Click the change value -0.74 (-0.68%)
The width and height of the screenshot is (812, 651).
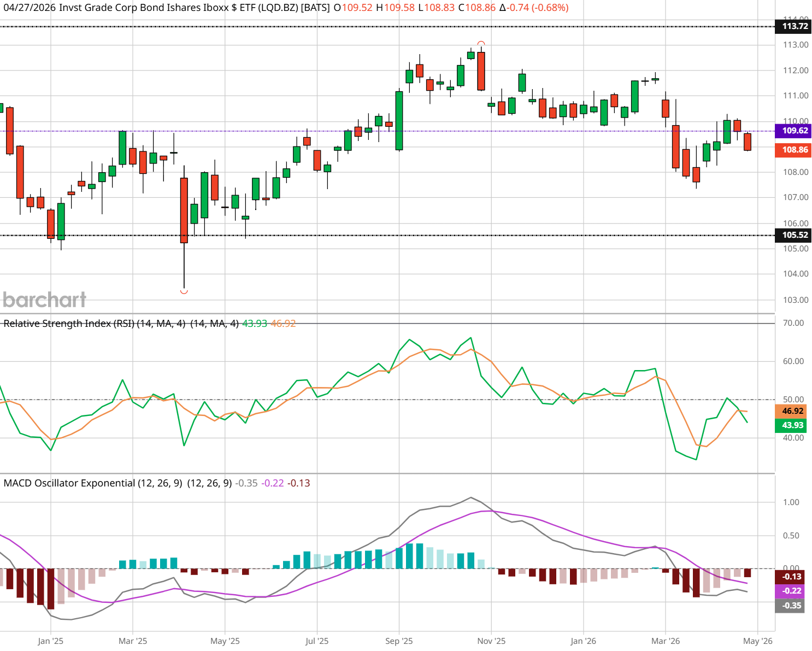(534, 8)
